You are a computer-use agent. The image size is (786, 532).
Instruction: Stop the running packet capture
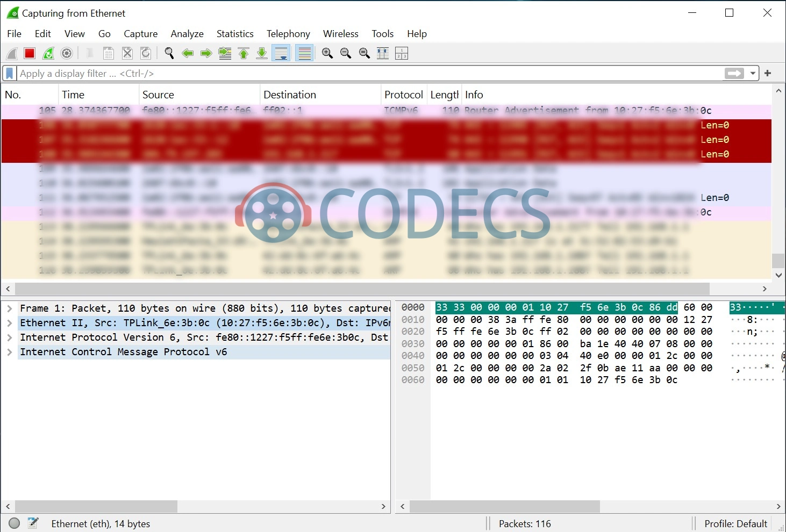30,53
